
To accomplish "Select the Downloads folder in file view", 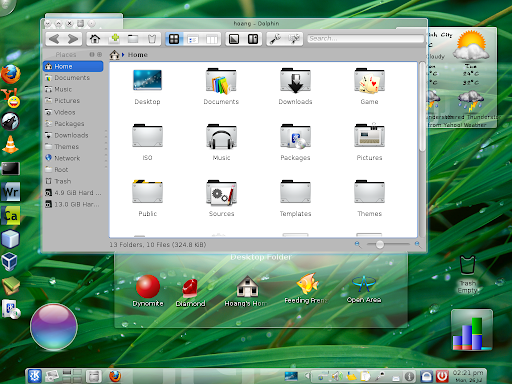I will click(x=295, y=81).
